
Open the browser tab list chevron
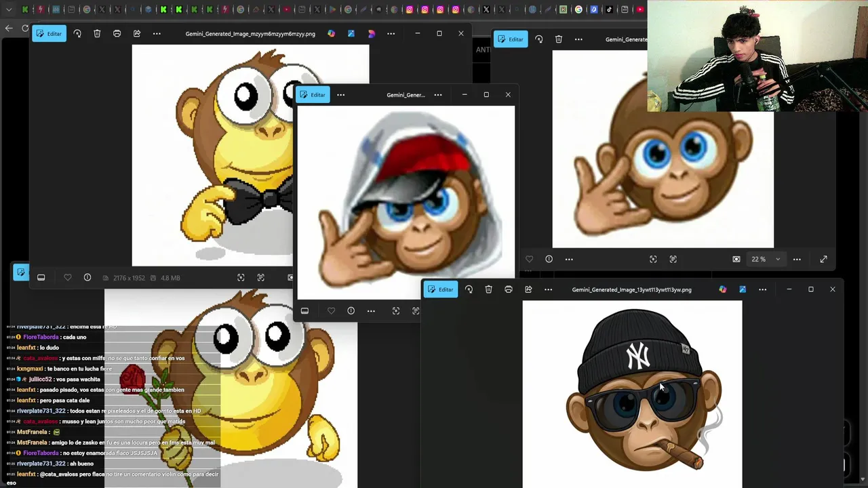point(9,9)
